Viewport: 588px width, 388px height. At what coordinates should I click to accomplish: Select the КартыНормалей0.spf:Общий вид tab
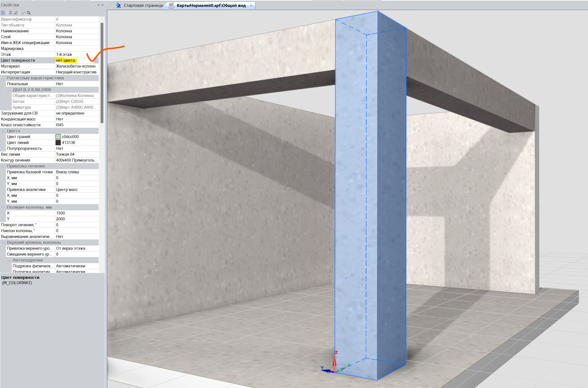211,5
